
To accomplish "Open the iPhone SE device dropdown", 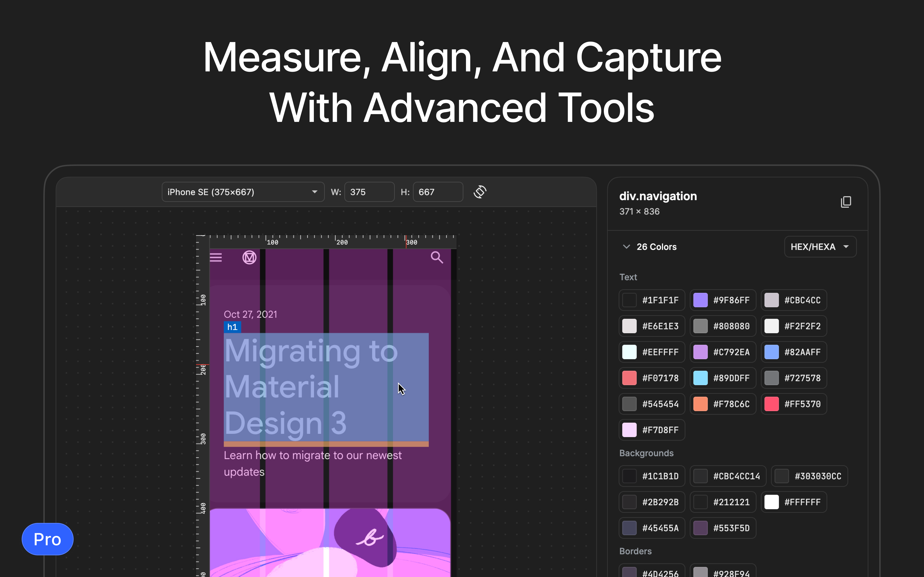I will (x=243, y=192).
